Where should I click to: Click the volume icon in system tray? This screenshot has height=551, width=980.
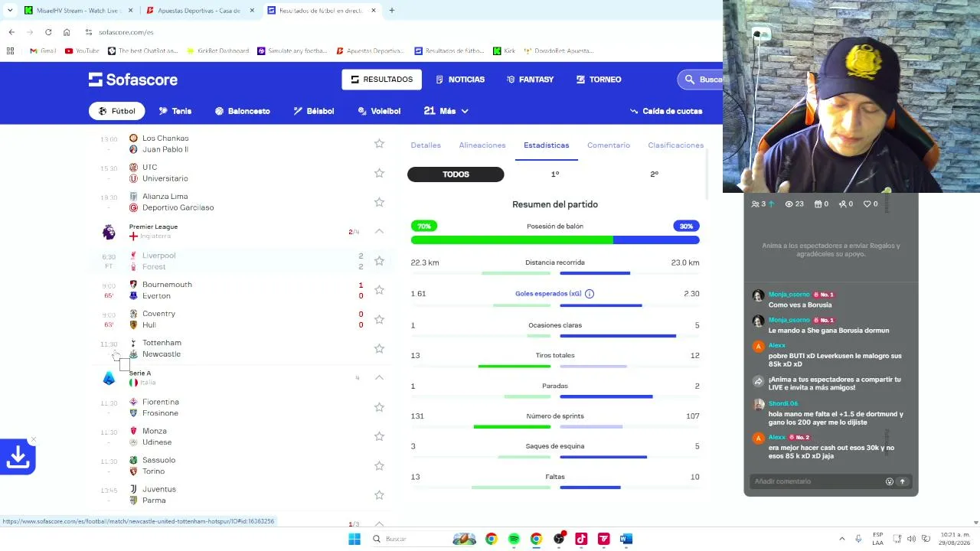tap(910, 539)
